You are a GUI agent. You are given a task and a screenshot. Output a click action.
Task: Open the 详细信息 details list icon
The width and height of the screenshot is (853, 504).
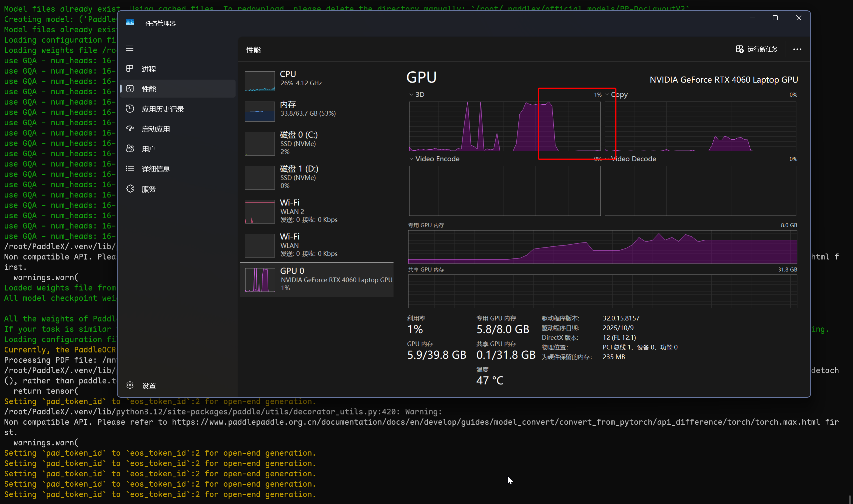tap(130, 169)
